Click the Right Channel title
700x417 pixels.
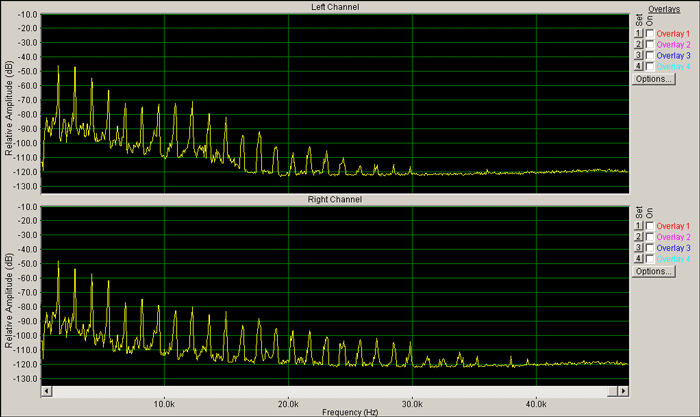click(335, 200)
